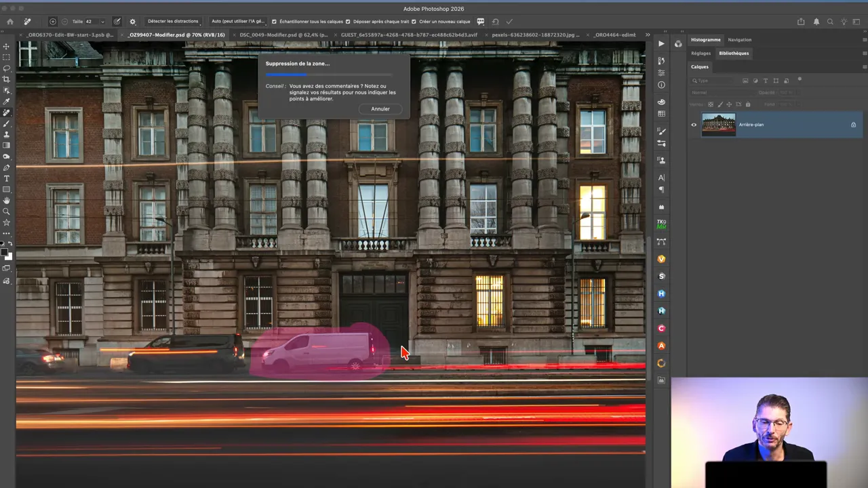Select the Zoom magnifier tool

coord(6,211)
